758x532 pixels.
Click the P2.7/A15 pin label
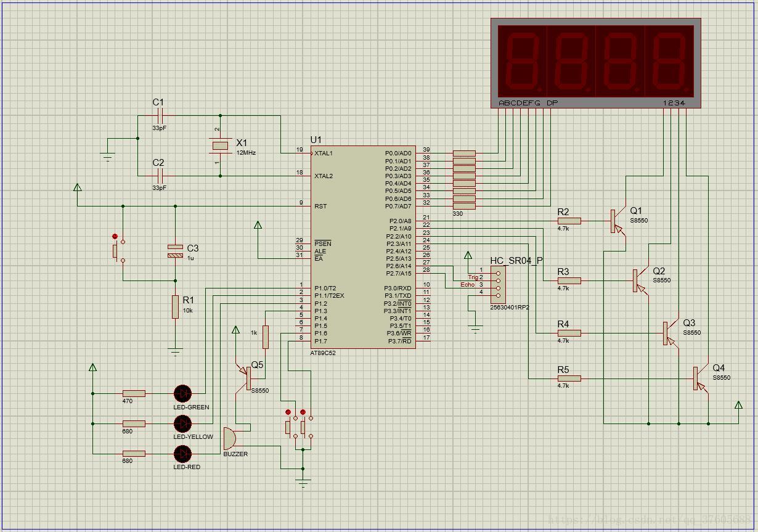(399, 273)
